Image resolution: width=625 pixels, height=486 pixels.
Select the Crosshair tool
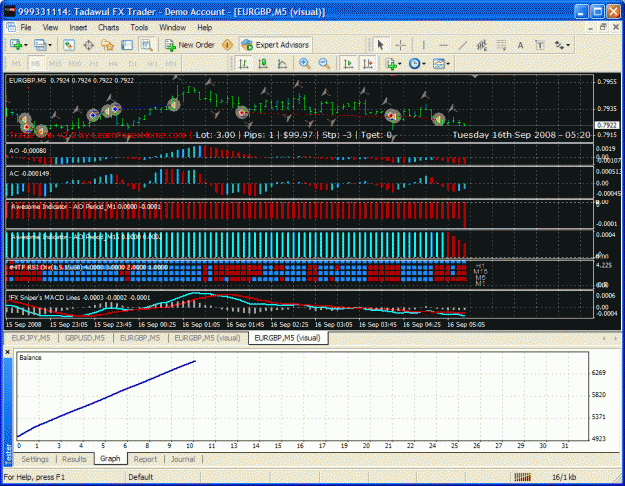point(400,45)
